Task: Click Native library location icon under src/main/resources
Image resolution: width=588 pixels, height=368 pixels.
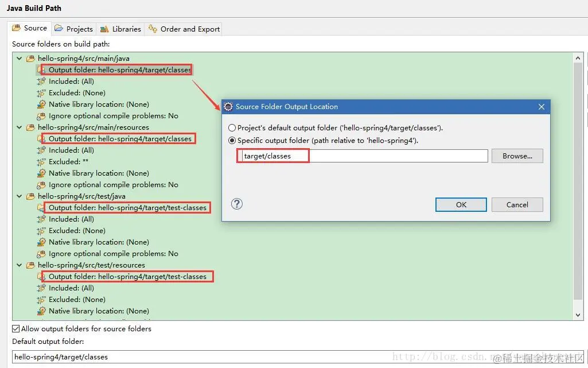Action: click(x=41, y=173)
